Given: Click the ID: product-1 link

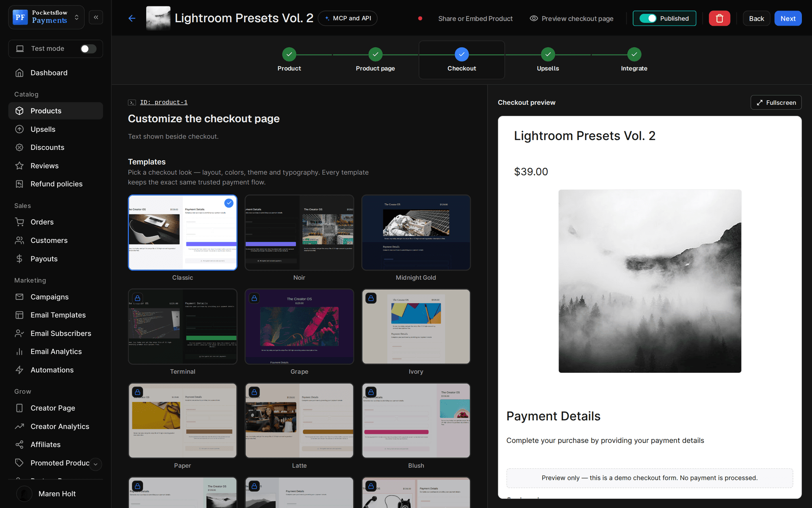Looking at the screenshot, I should tap(163, 102).
